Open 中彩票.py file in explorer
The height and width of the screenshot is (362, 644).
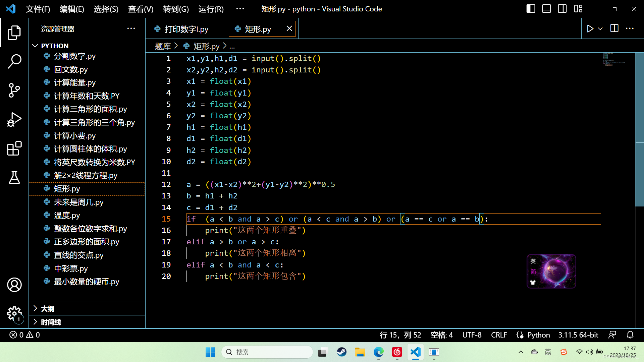click(71, 268)
